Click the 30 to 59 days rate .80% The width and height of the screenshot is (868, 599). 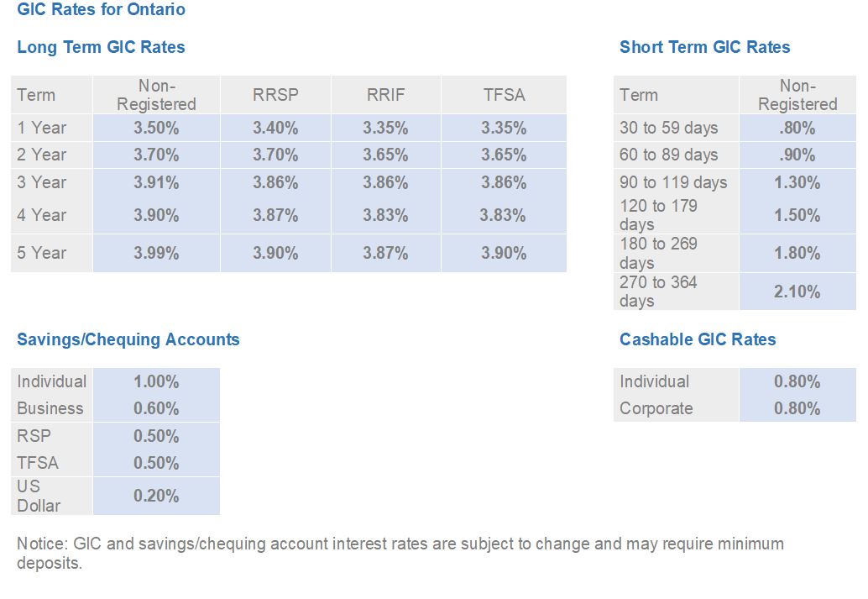pyautogui.click(x=797, y=128)
